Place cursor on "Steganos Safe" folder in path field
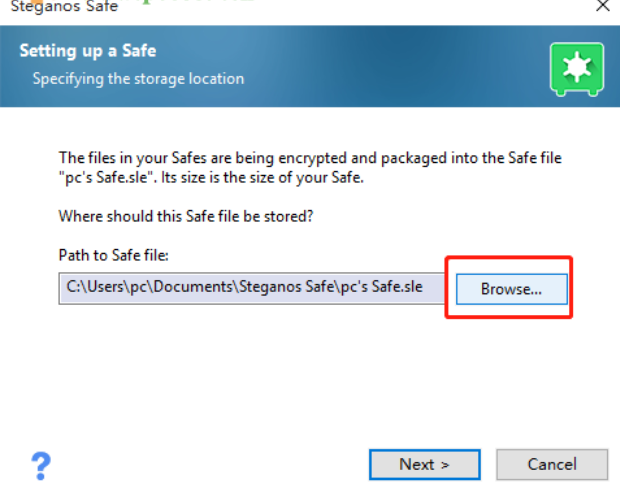The image size is (620, 492). pos(287,287)
